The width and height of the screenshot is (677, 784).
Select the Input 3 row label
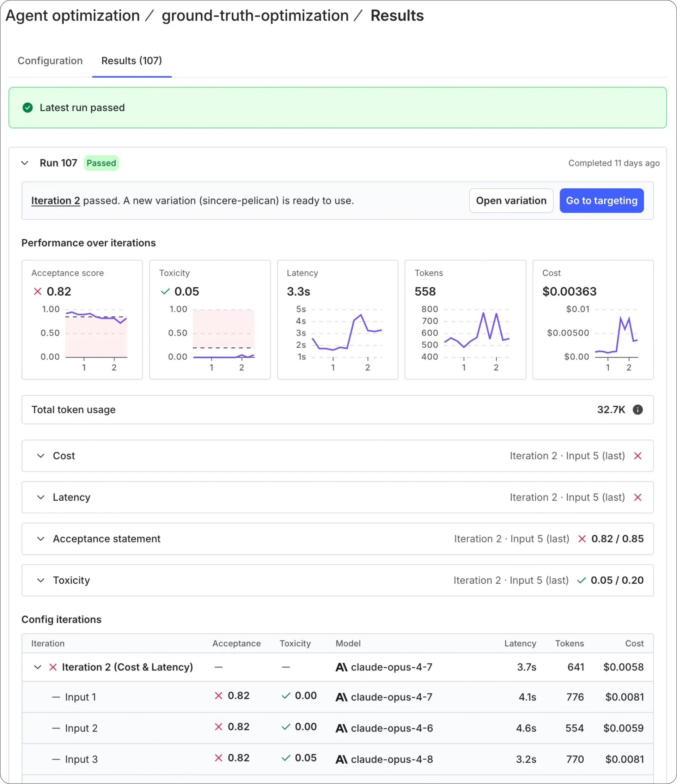[x=81, y=759]
